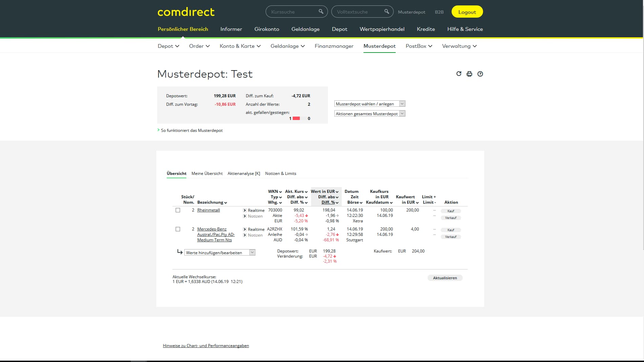This screenshot has width=644, height=362.
Task: Open Notizen arrow icon for Mercedes-Benz
Action: coord(245,235)
